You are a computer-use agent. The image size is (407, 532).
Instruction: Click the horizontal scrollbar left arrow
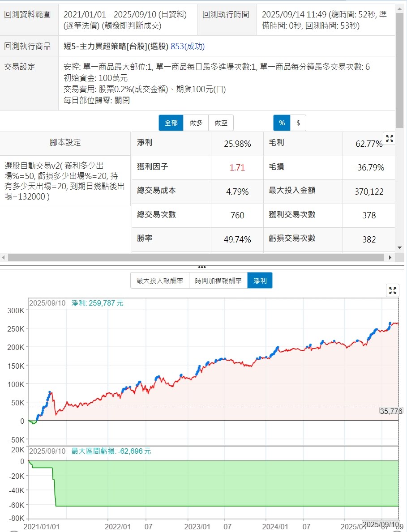(4, 258)
